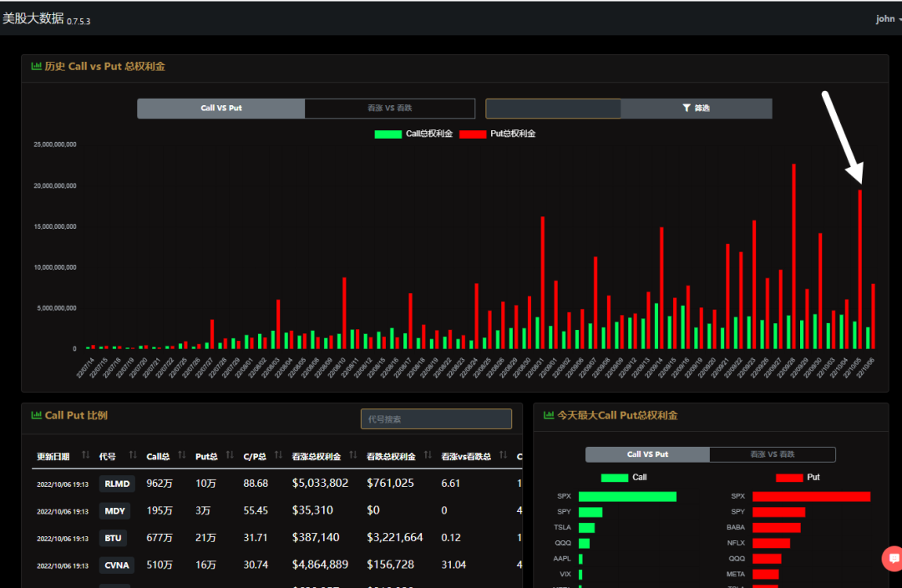Click the SPY green Call bar
This screenshot has width=902, height=588.
[590, 512]
